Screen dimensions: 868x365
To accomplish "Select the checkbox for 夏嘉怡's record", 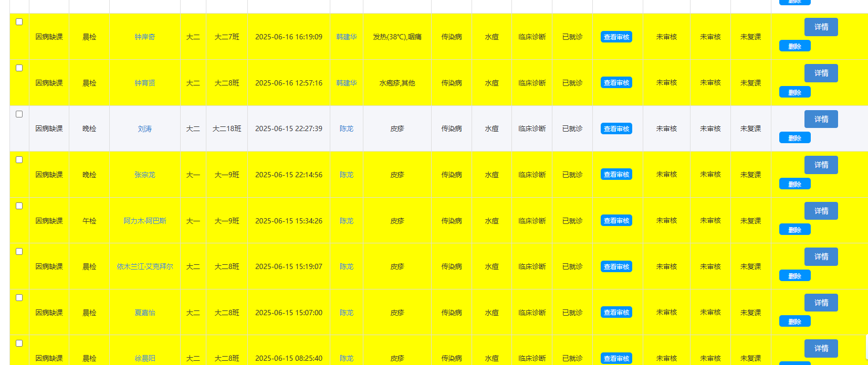I will 19,298.
